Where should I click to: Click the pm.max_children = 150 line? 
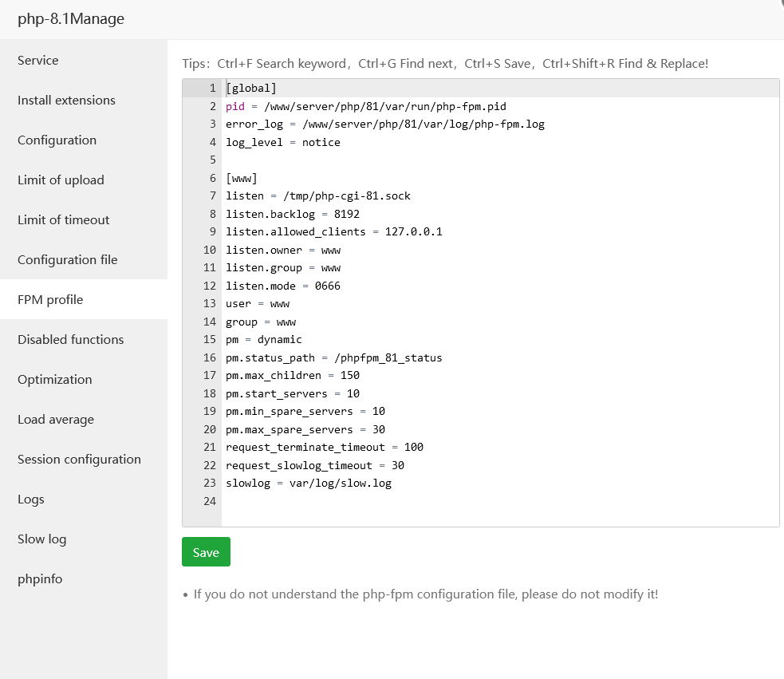(x=293, y=375)
